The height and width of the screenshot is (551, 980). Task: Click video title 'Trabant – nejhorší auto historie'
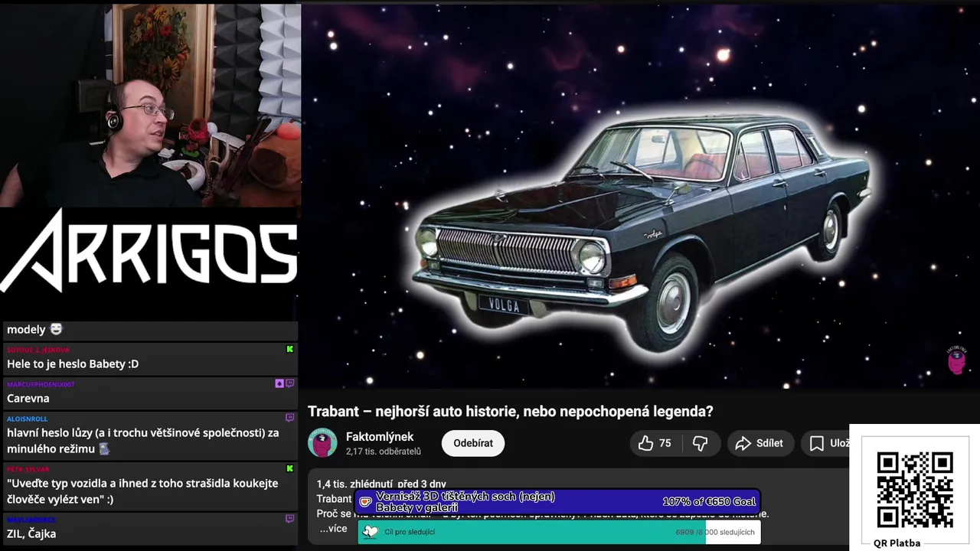tap(510, 411)
